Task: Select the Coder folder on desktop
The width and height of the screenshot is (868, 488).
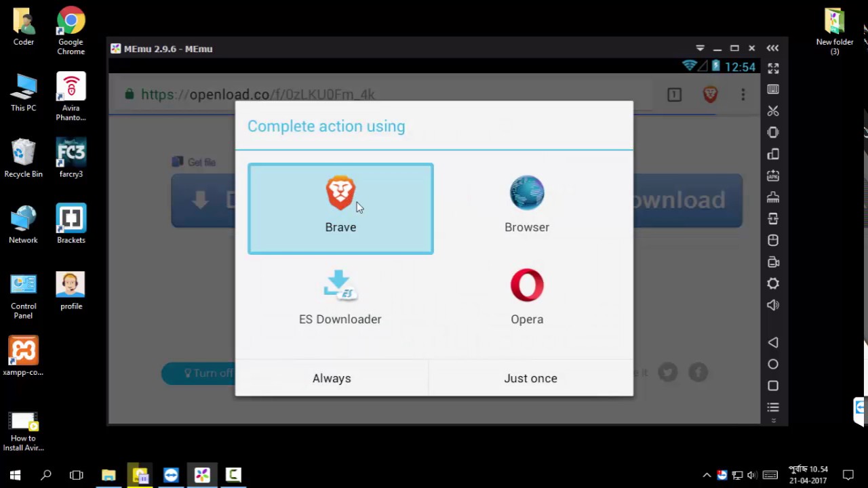Action: click(x=24, y=27)
